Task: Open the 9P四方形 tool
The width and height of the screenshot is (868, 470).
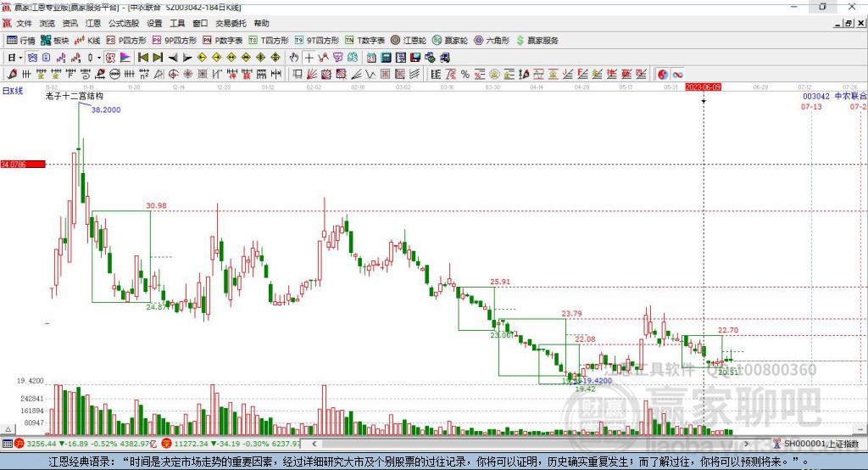Action: pyautogui.click(x=175, y=41)
